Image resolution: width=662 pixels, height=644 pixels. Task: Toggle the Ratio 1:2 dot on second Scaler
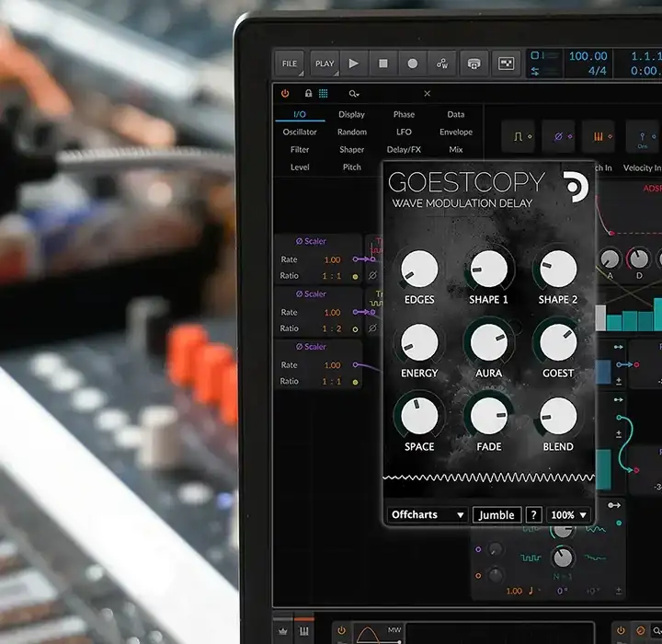point(355,329)
